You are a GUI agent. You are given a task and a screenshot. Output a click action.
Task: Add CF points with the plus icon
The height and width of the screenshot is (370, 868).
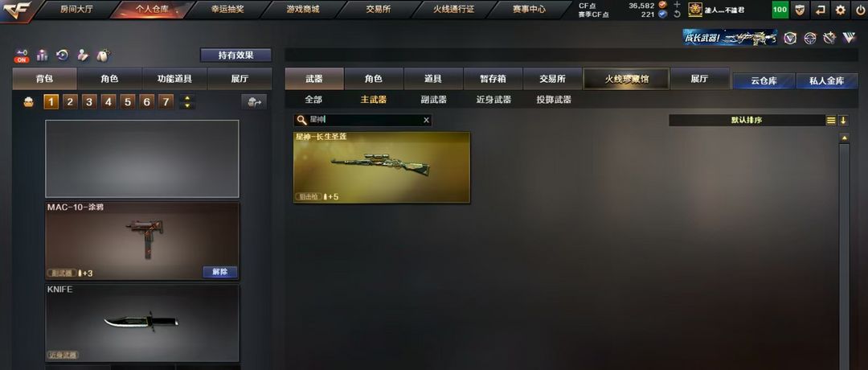pyautogui.click(x=677, y=5)
